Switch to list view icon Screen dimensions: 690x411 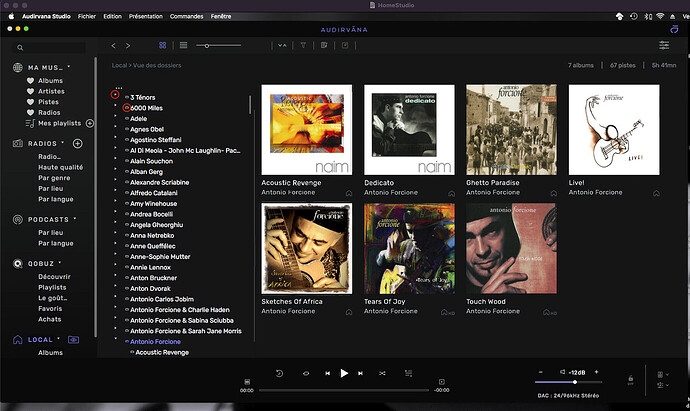184,45
